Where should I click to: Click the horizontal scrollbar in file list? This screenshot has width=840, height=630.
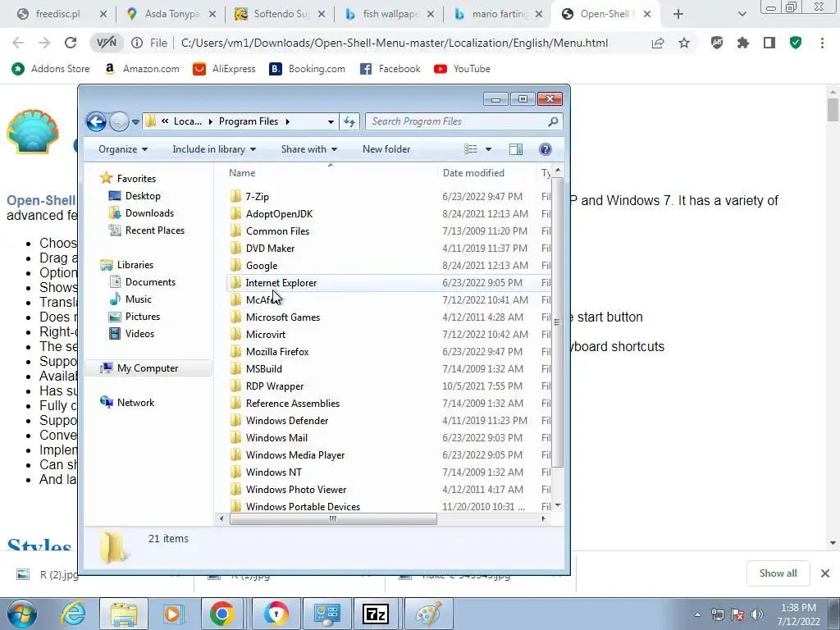333,518
